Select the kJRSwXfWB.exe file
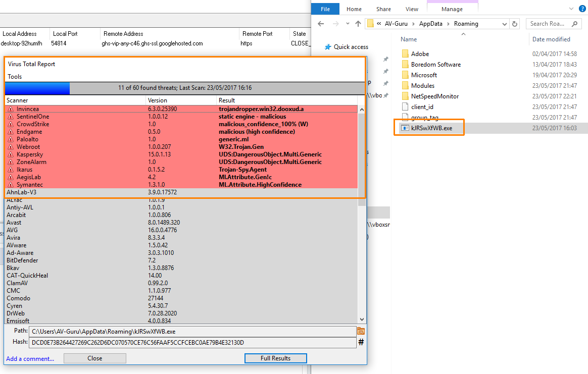 coord(431,128)
